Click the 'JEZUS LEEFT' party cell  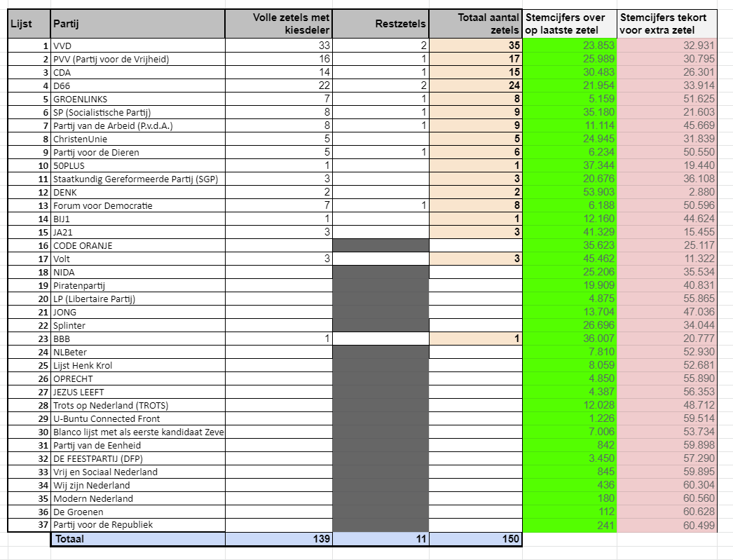tap(138, 392)
